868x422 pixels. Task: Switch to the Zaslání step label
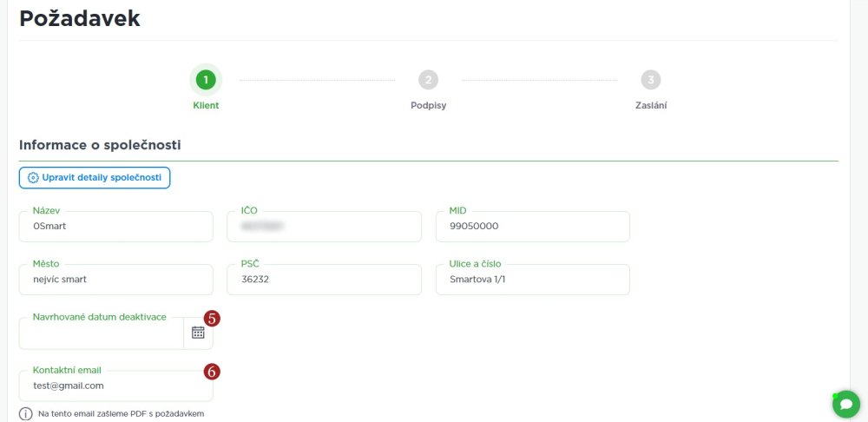(651, 106)
